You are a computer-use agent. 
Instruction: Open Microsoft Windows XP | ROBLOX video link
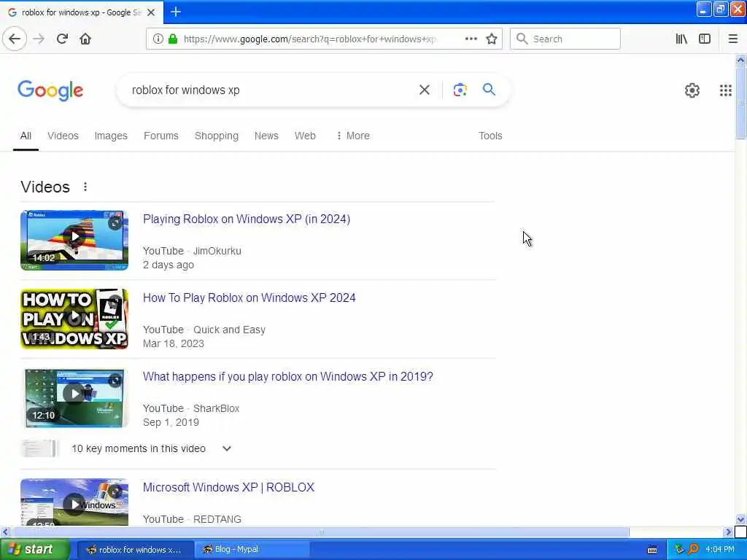[228, 488]
